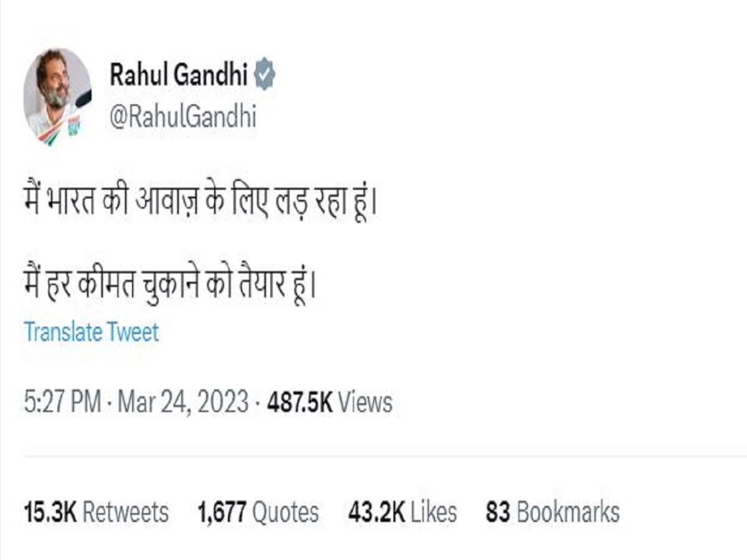This screenshot has height=560, width=747.
Task: Click Translate Tweet link
Action: click(92, 332)
